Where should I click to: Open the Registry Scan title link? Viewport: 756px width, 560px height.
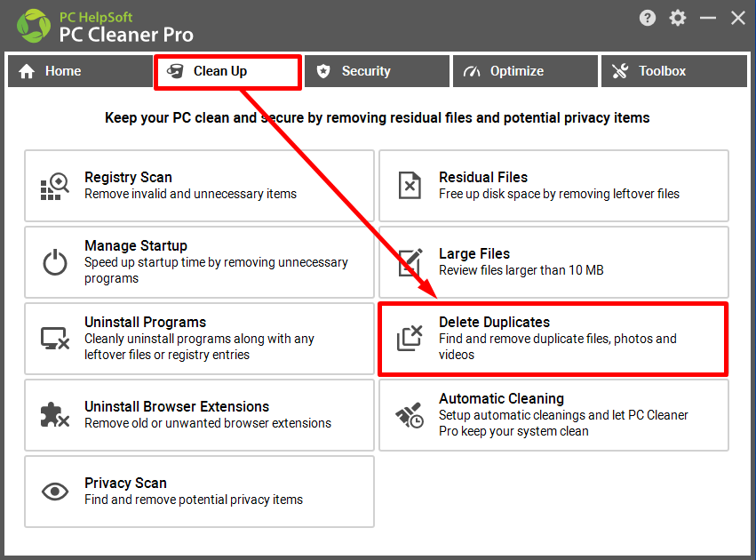(x=128, y=177)
